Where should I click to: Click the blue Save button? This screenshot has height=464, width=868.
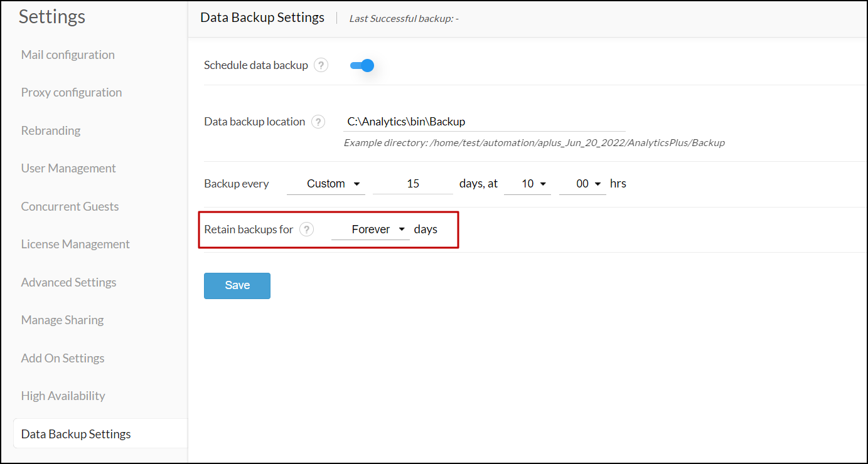point(237,285)
